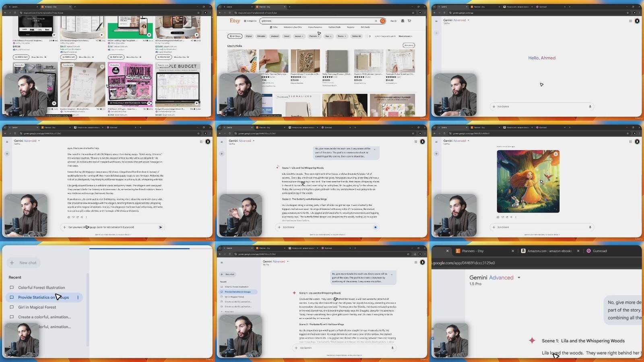Open three-dot menu beside enlarged "Provide Statistics on Groups"
This screenshot has height=362, width=644.
(x=78, y=298)
